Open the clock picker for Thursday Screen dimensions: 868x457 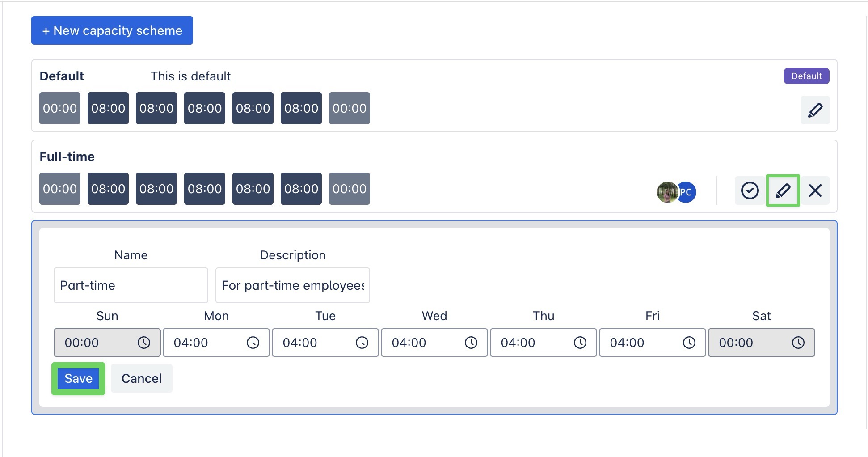coord(580,343)
